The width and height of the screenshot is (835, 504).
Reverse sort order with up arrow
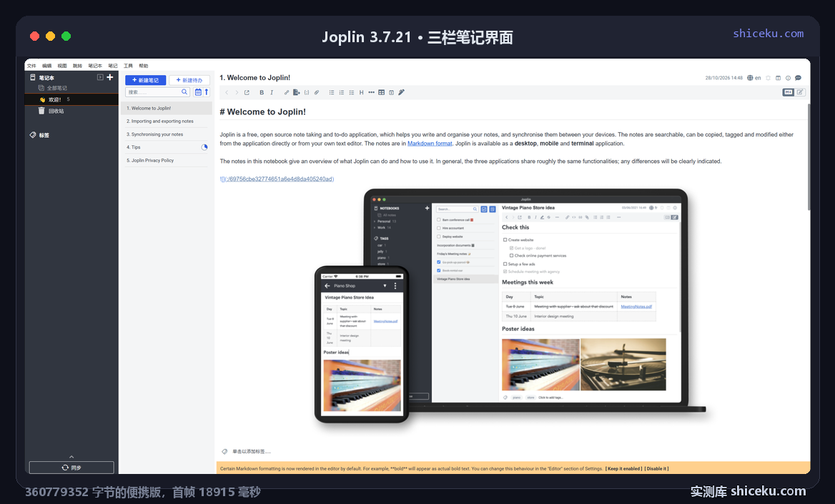(207, 92)
